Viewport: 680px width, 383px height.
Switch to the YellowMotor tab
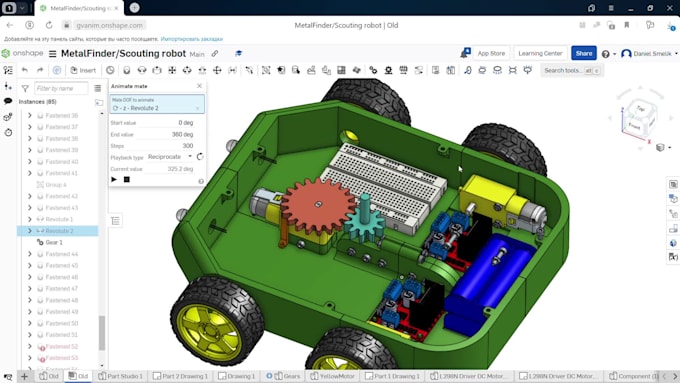click(333, 376)
